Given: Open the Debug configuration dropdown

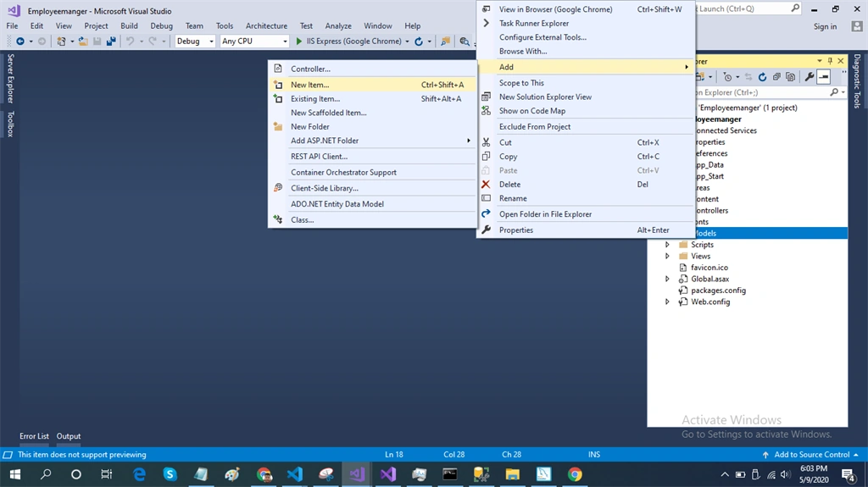Looking at the screenshot, I should [195, 41].
